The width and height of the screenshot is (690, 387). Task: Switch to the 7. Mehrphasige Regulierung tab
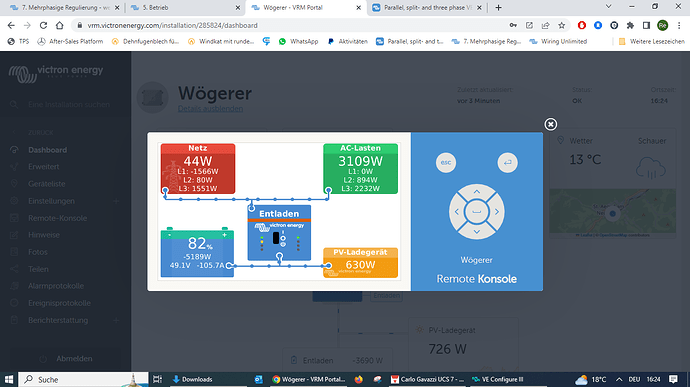pos(65,7)
